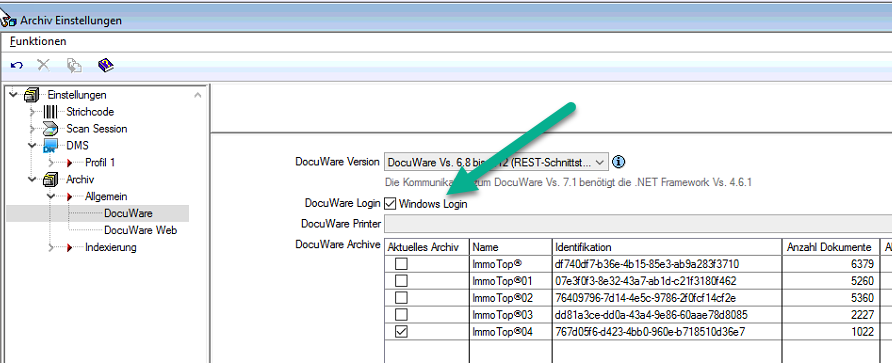This screenshot has width=892, height=363.
Task: Click document count 5360
Action: [862, 298]
